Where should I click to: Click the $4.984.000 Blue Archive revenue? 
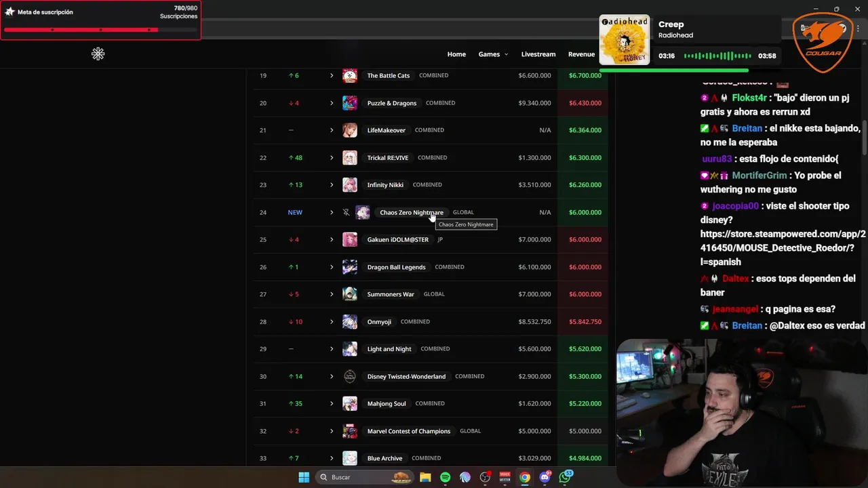point(585,458)
